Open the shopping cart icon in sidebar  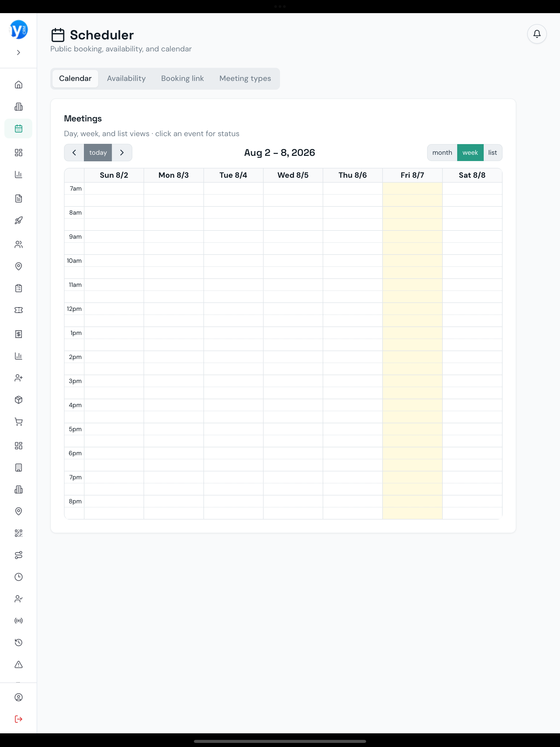(x=19, y=422)
